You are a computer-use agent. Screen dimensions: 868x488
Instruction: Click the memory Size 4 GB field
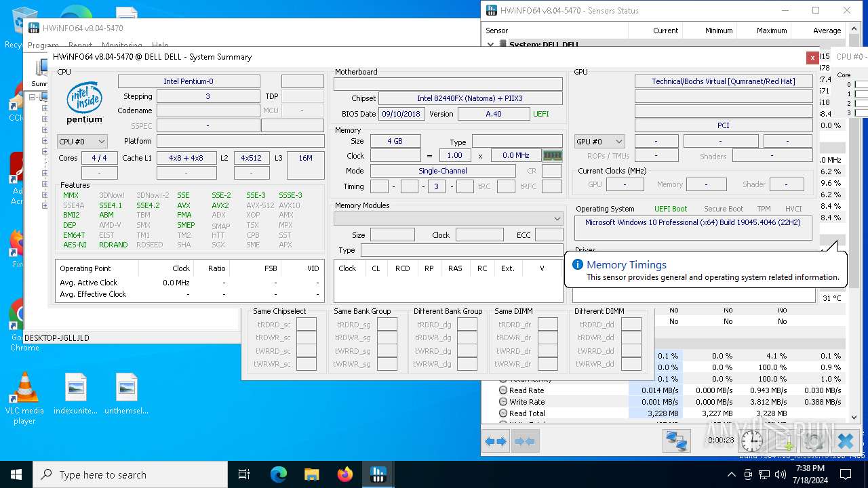tap(395, 141)
